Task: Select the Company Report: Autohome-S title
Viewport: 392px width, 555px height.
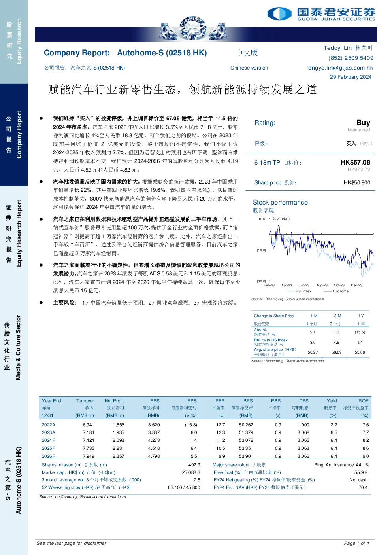Action: click(125, 53)
